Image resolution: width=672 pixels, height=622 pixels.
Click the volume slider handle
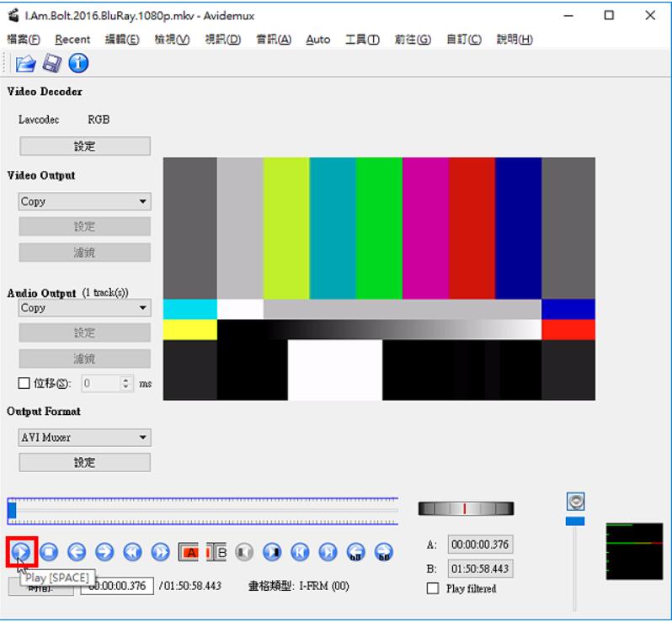(x=574, y=521)
